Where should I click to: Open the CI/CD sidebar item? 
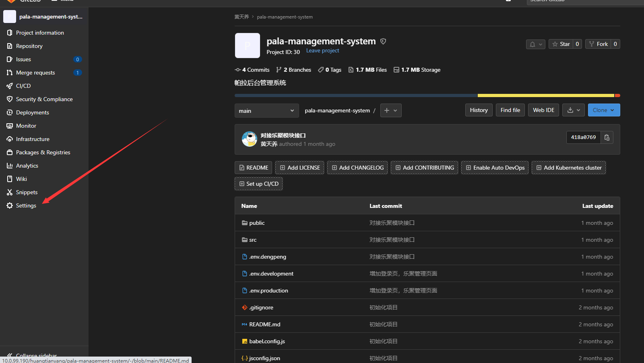(23, 86)
